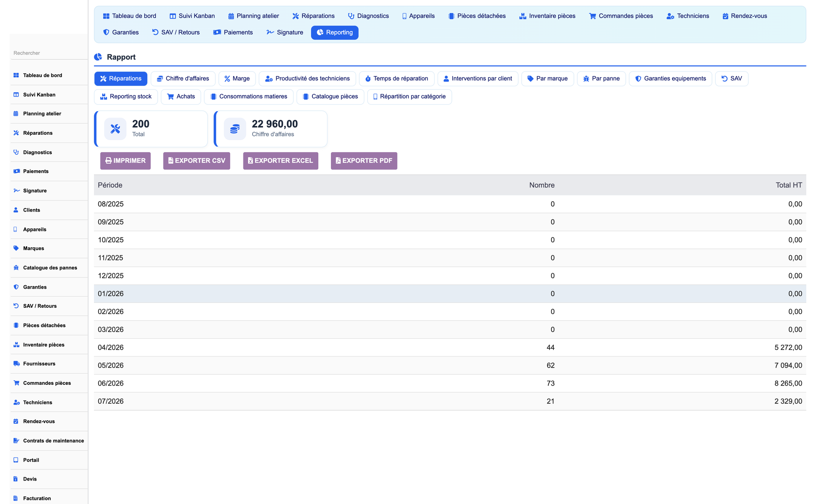
Task: Click the Total HT column header
Action: coord(789,185)
